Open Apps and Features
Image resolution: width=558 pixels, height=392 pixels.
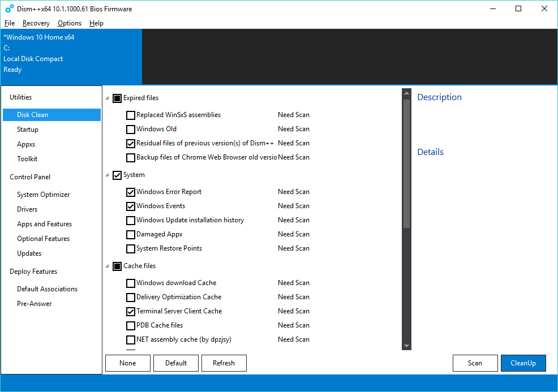click(45, 224)
